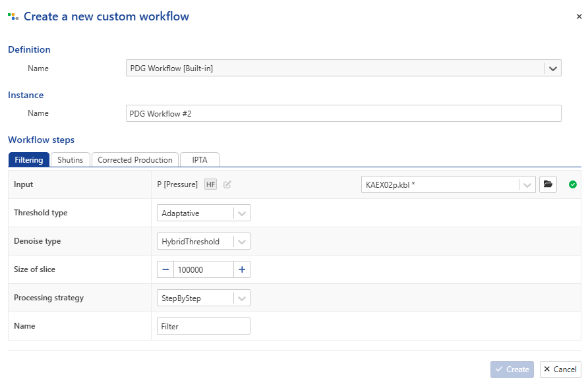Click the edit pencil icon beside HF

tap(227, 184)
